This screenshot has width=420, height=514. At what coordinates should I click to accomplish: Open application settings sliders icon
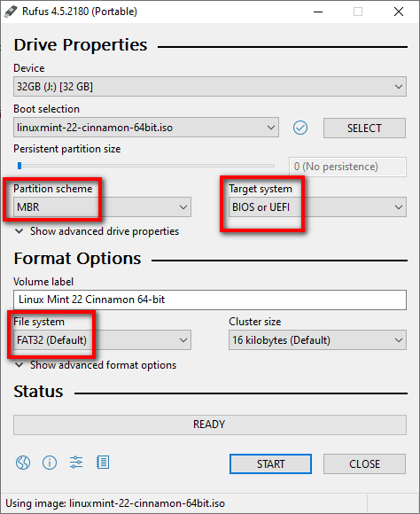76,463
